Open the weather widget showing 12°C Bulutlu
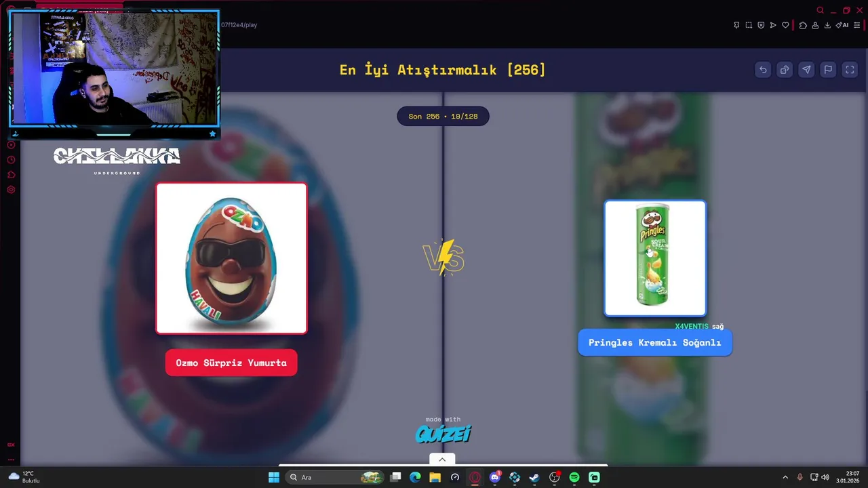 click(24, 477)
